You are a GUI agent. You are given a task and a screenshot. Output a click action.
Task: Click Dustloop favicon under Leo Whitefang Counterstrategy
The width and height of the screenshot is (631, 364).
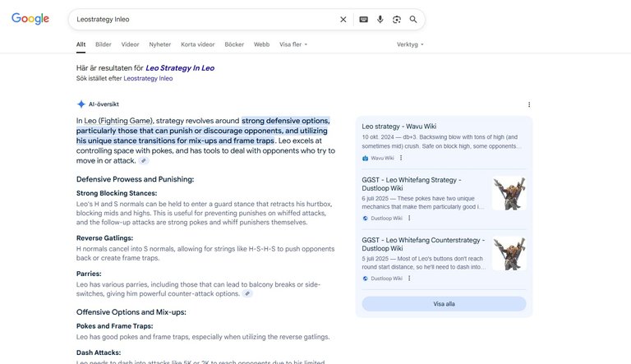click(x=365, y=279)
